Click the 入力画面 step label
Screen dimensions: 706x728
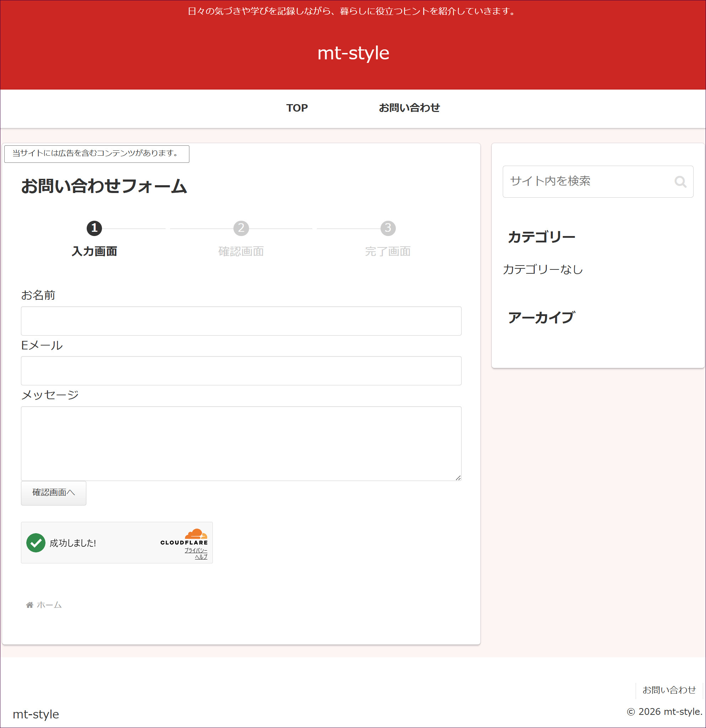[x=94, y=251]
